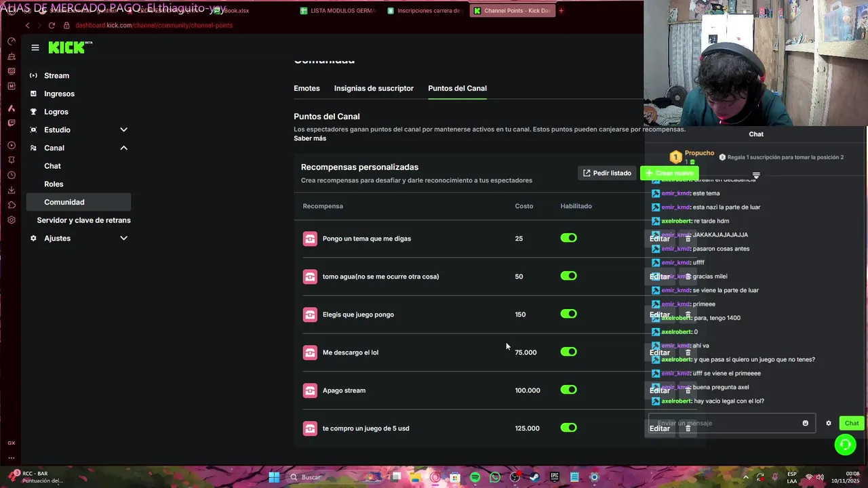Disable 'te compro un juego de 5 usd'
The height and width of the screenshot is (488, 868).
[x=568, y=428]
